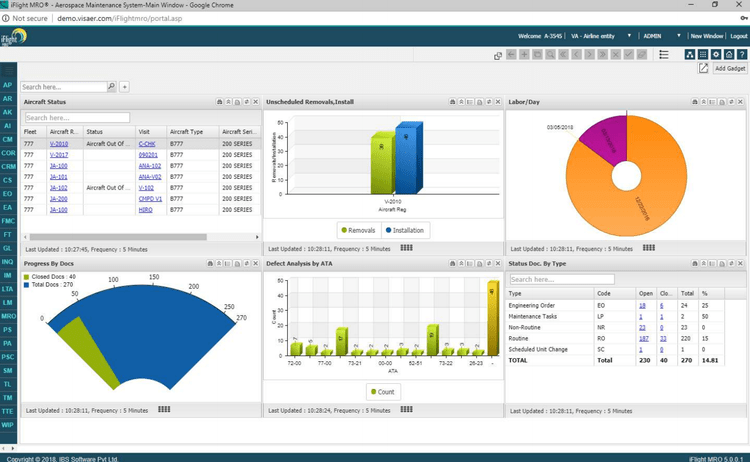Close the Progress By Docs gadget
The height and width of the screenshot is (462, 750).
pyautogui.click(x=256, y=264)
